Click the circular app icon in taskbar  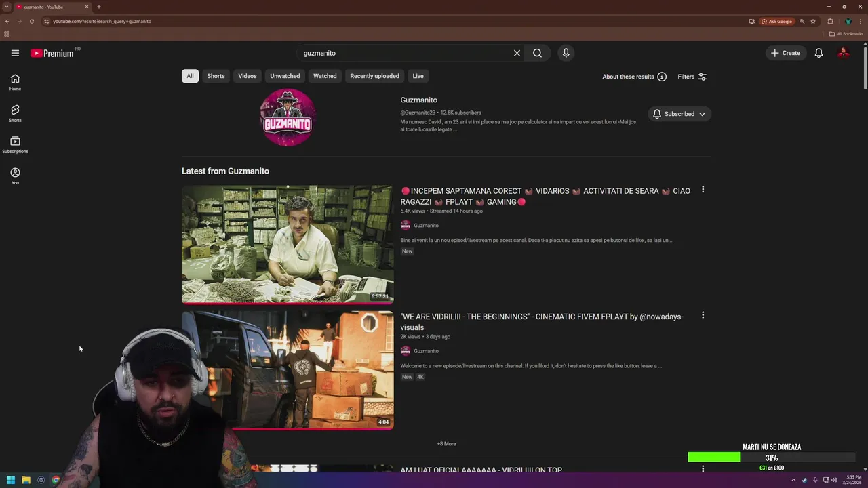tap(41, 480)
